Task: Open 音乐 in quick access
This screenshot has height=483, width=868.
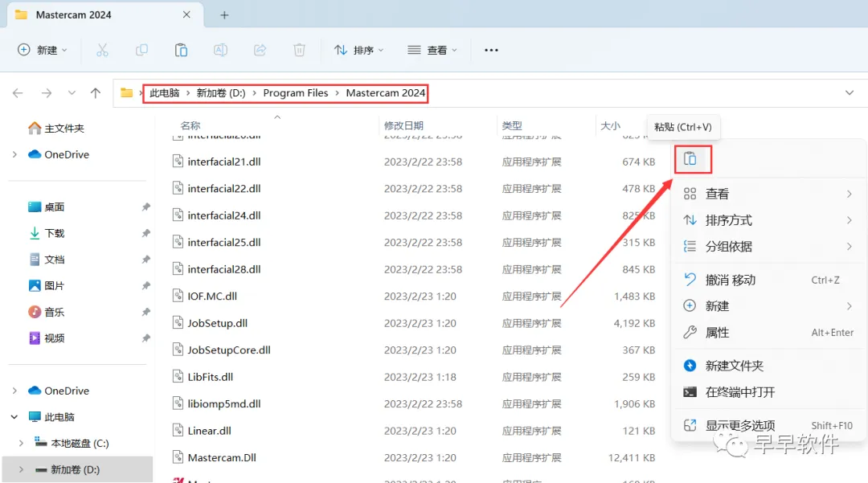Action: point(46,312)
